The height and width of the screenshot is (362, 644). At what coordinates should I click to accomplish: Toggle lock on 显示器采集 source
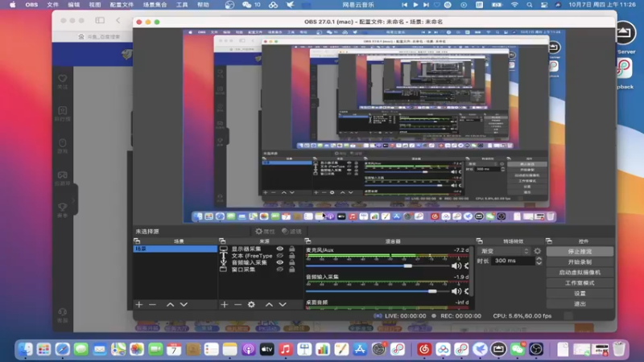pyautogui.click(x=291, y=249)
